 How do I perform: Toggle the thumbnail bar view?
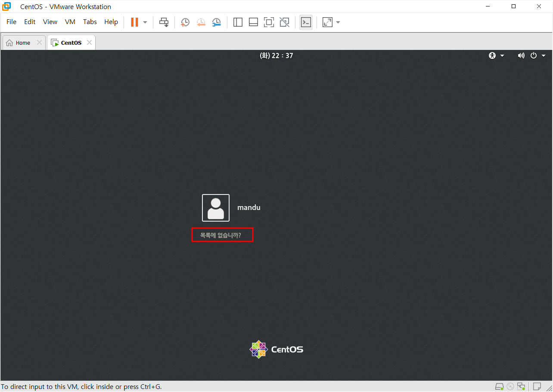pos(253,22)
